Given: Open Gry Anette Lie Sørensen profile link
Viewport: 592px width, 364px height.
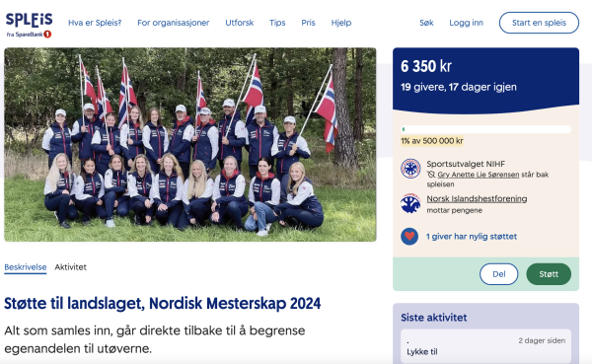Looking at the screenshot, I should click(x=479, y=175).
